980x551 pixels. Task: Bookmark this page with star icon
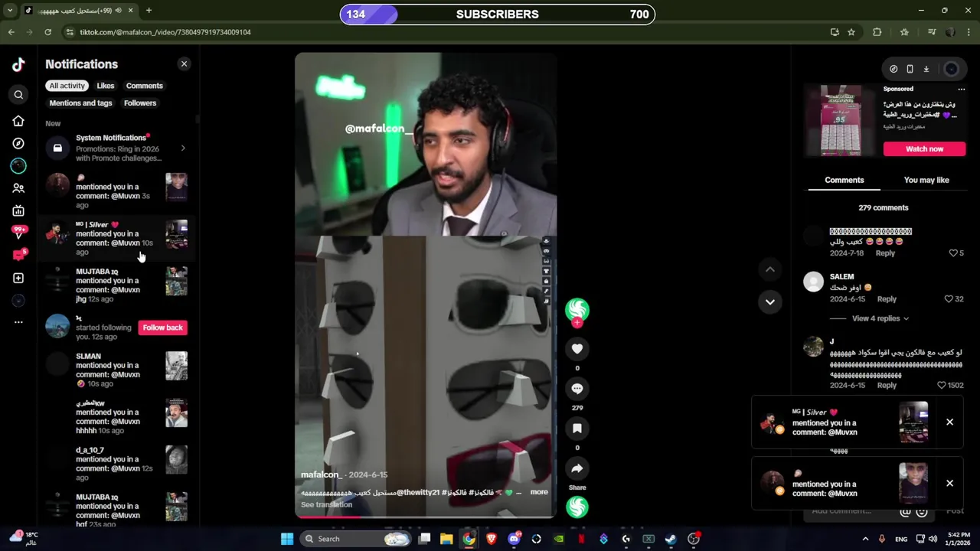pyautogui.click(x=851, y=32)
